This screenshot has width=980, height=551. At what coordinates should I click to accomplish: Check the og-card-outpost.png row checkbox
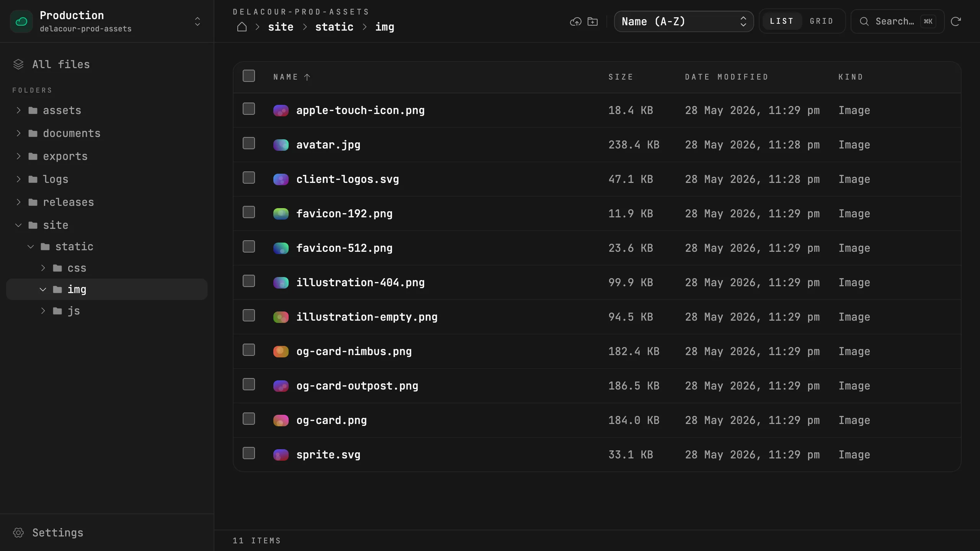tap(249, 384)
